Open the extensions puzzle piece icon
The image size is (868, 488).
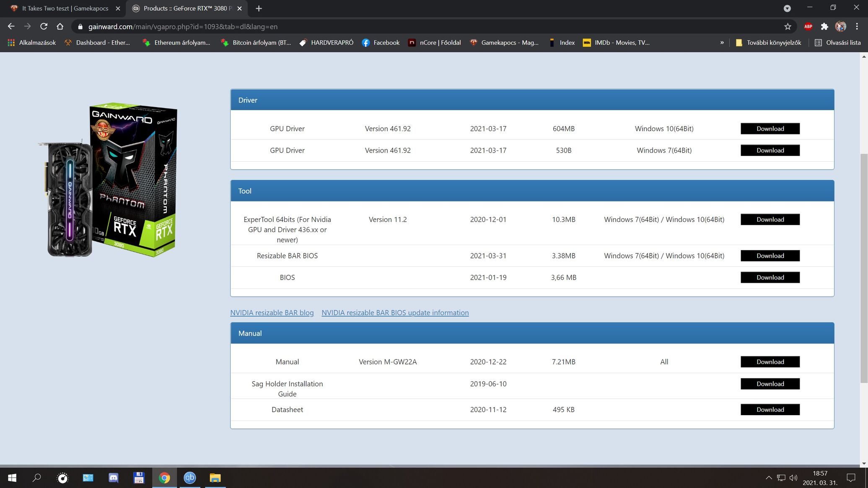(824, 26)
